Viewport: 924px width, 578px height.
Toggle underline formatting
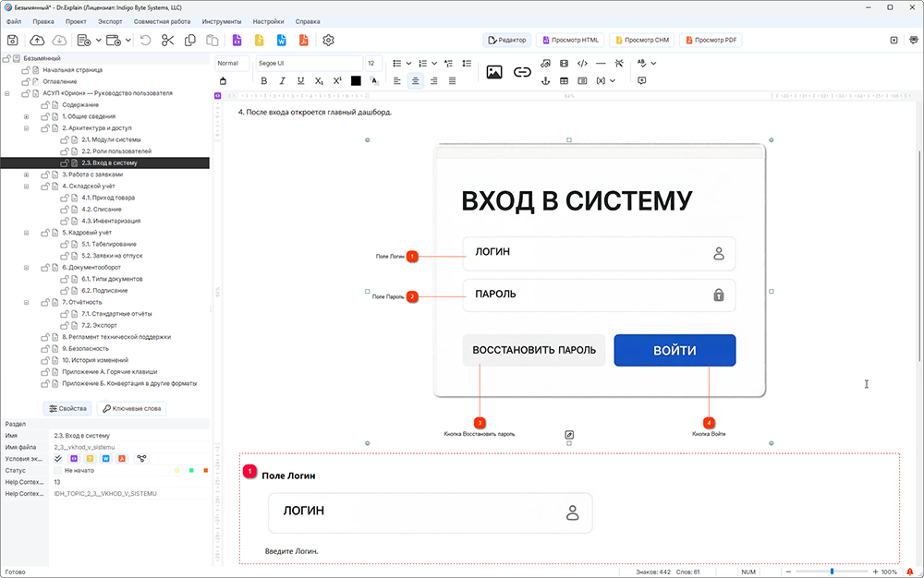click(300, 80)
